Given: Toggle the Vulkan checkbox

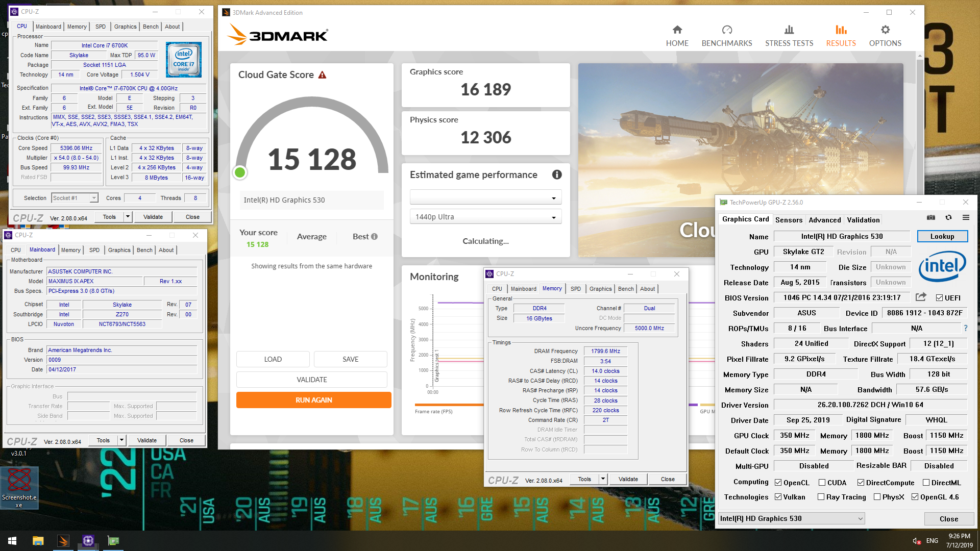Looking at the screenshot, I should pos(778,496).
